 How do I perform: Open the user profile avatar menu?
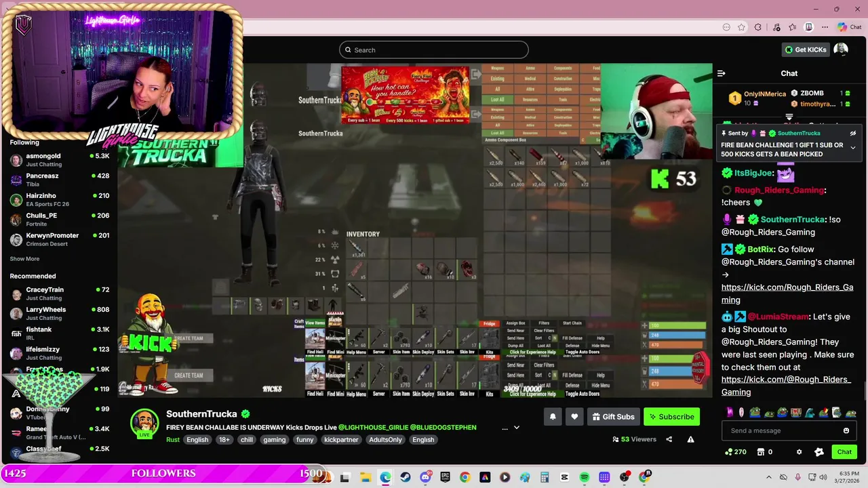(x=841, y=49)
